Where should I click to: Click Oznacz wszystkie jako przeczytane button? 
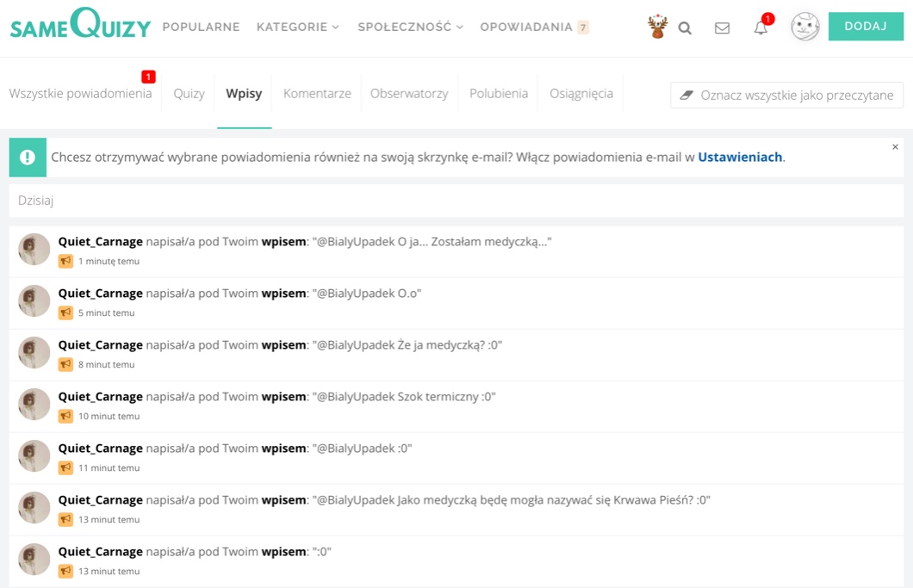click(786, 95)
